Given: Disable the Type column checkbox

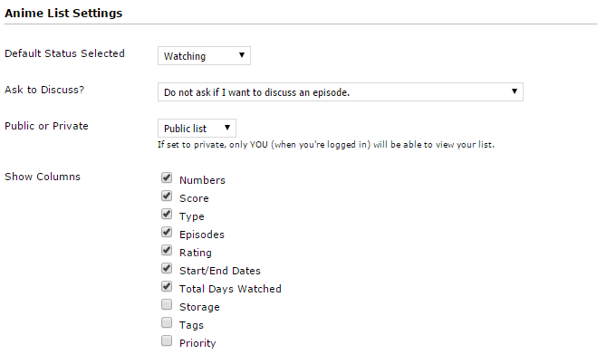Looking at the screenshot, I should coord(167,214).
